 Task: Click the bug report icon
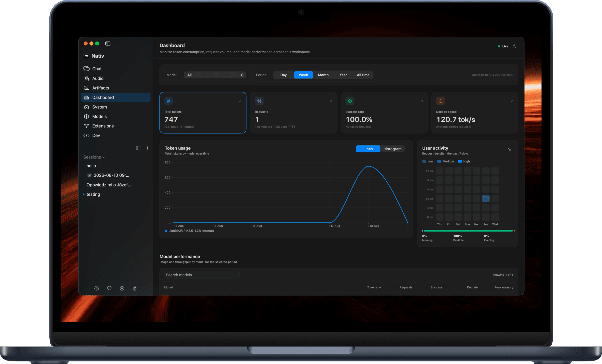(135, 288)
